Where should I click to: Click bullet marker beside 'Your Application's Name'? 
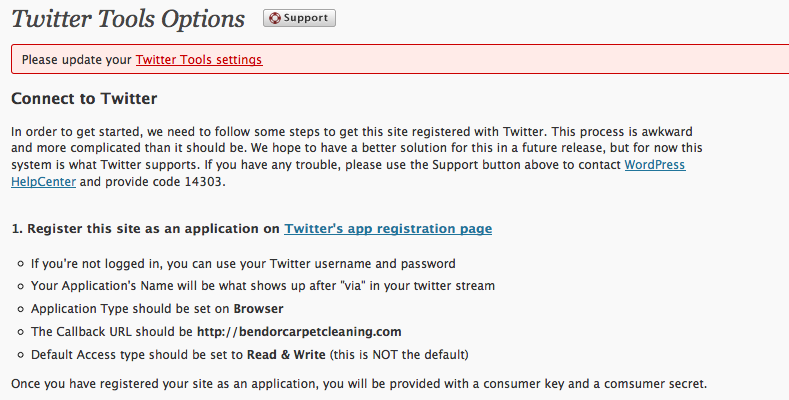[21, 286]
